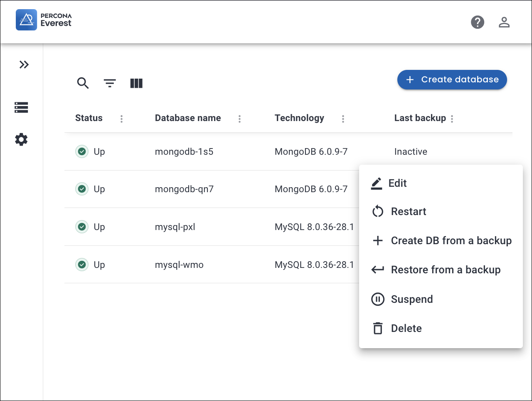Sort by the Technology column header

(299, 118)
